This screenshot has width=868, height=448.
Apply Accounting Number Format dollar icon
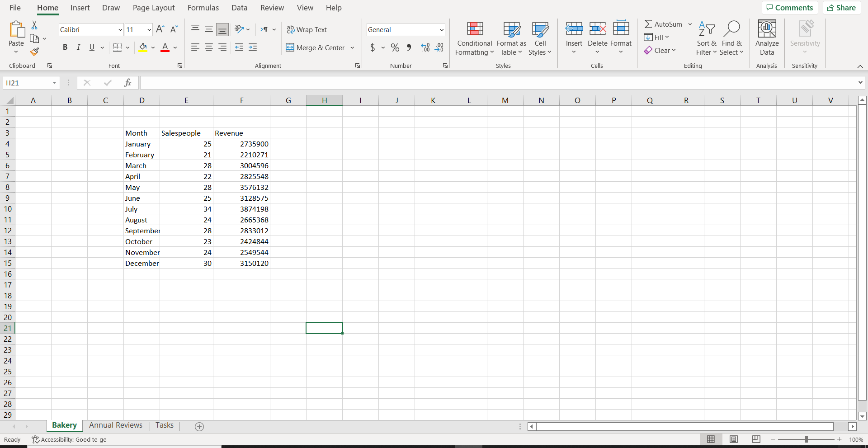click(373, 47)
